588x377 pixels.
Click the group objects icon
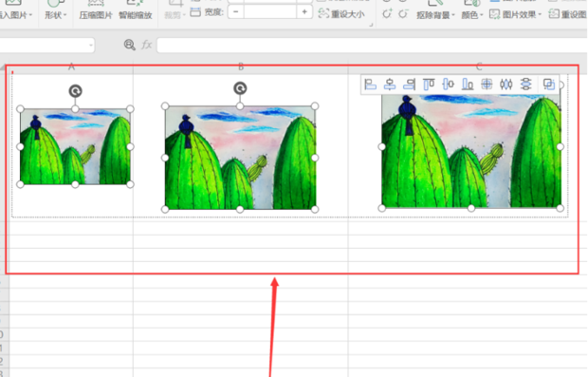[x=548, y=85]
